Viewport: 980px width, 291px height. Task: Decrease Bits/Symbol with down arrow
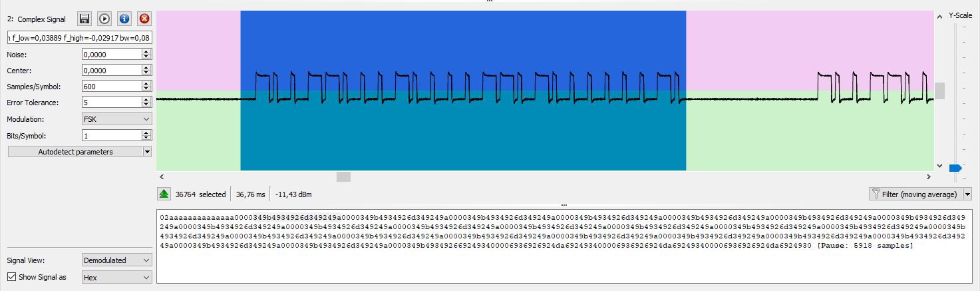point(146,138)
